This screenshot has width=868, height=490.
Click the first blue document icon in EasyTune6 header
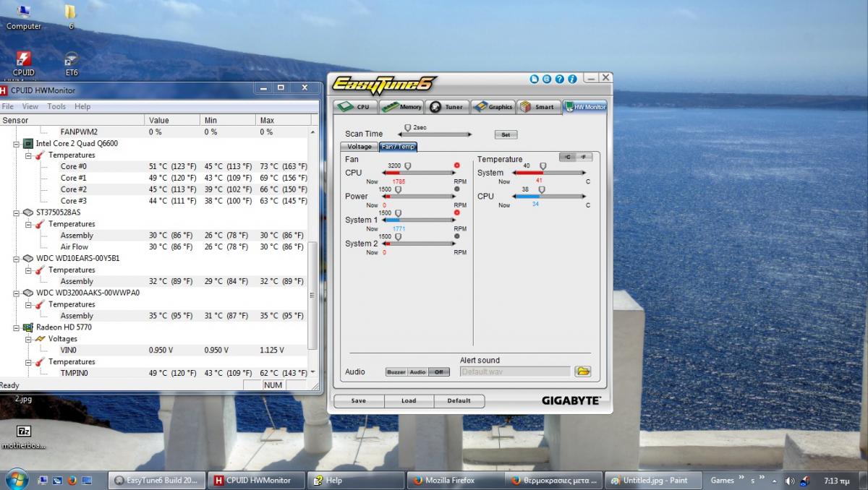coord(535,79)
